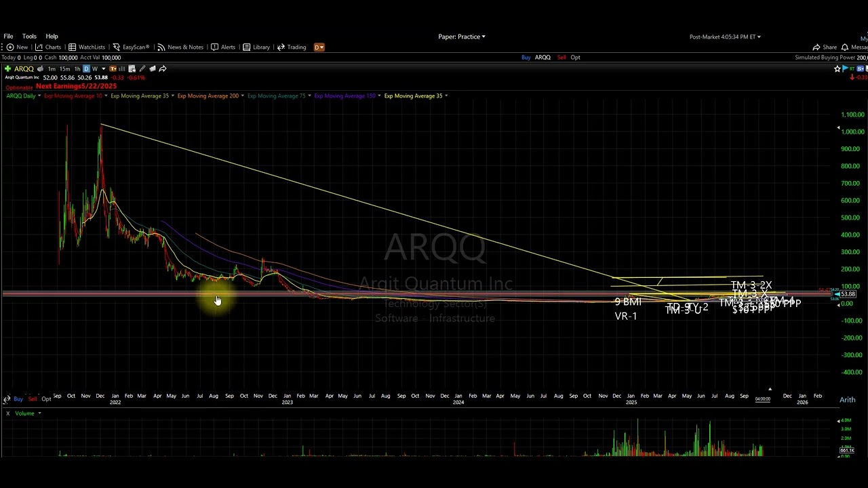The image size is (868, 488).
Task: Click Opt in the top order bar
Action: (575, 58)
